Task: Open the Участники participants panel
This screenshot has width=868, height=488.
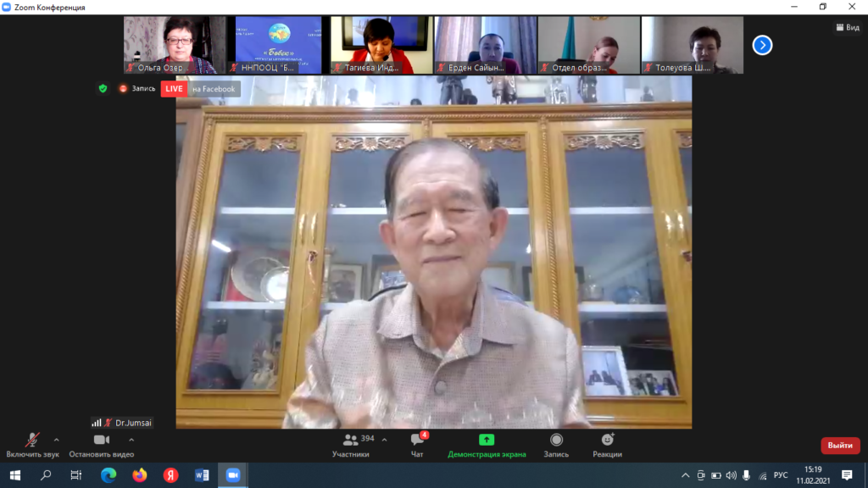Action: pyautogui.click(x=350, y=446)
